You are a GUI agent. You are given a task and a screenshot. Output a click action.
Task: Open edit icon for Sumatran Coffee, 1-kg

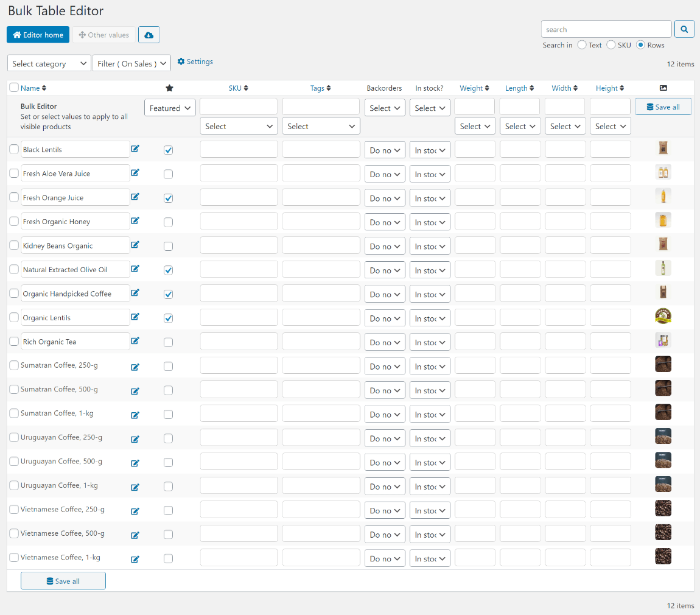135,415
